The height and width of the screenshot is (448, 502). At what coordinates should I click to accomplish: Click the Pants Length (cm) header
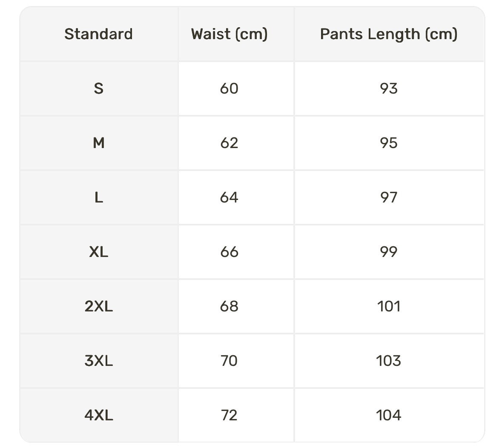coord(388,34)
